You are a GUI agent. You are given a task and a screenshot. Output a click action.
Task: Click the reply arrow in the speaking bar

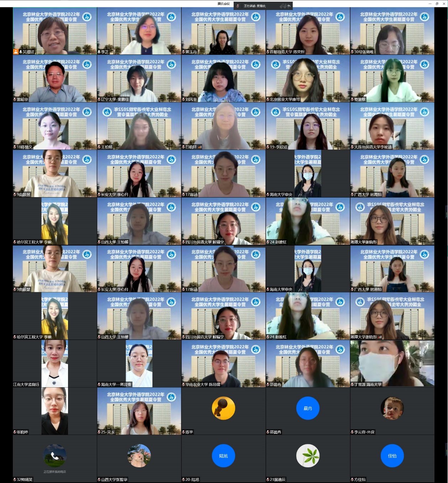coord(289,6)
